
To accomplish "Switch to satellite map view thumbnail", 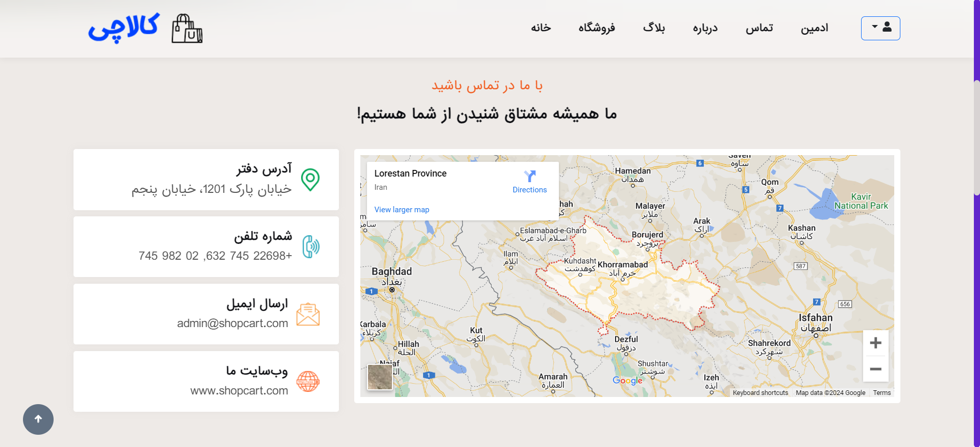I will (x=380, y=377).
